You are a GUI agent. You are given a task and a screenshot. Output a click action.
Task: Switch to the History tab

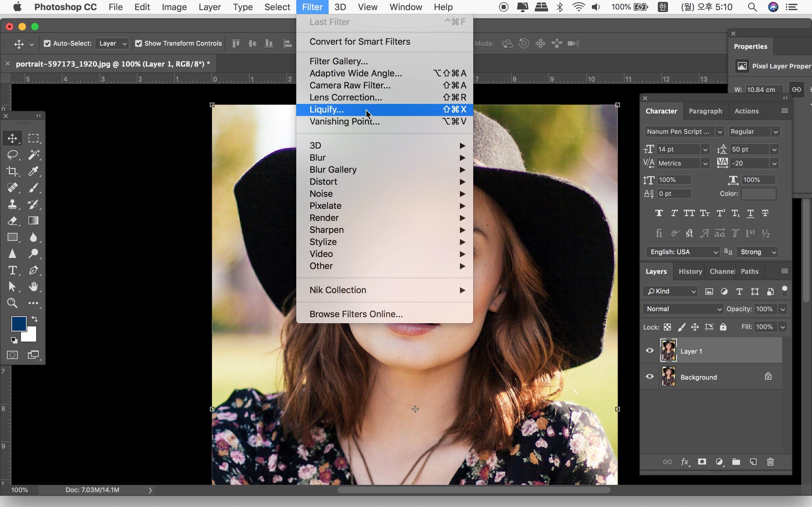pos(690,272)
